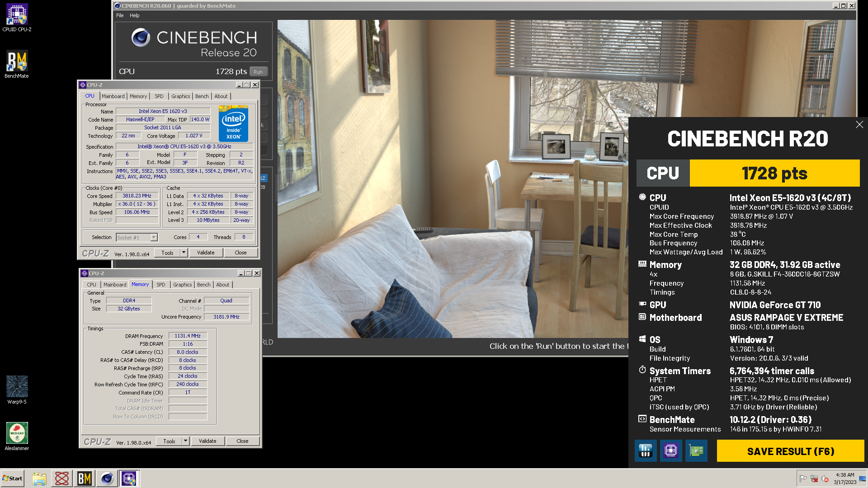Image resolution: width=868 pixels, height=488 pixels.
Task: Select Graphics tab in lower CPU-Z window
Action: pos(183,285)
